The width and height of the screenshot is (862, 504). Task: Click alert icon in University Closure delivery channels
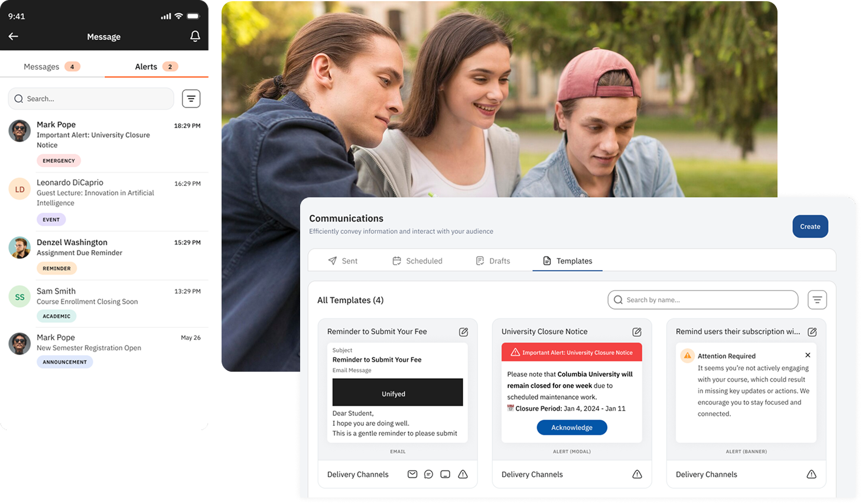coord(637,474)
